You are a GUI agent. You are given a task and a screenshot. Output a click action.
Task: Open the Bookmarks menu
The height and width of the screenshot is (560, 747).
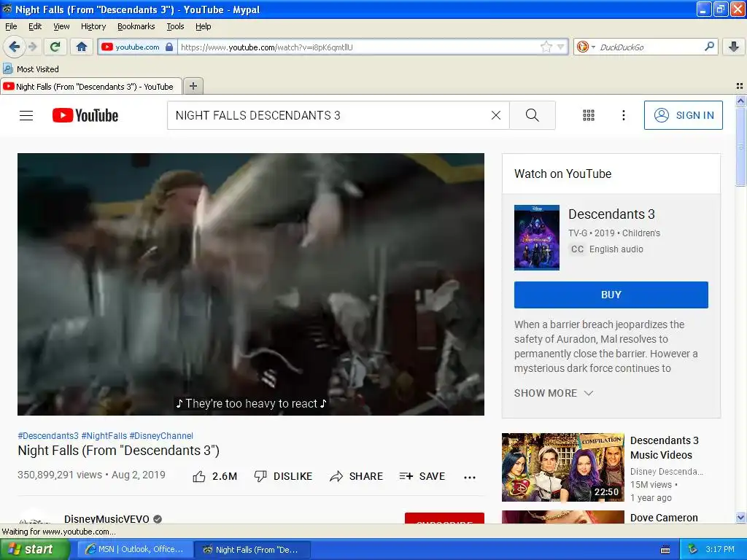[136, 26]
